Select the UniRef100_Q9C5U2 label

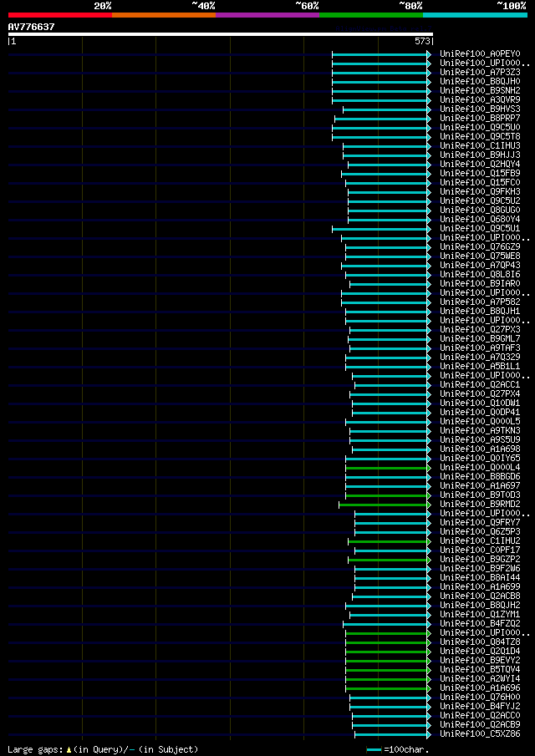(480, 201)
